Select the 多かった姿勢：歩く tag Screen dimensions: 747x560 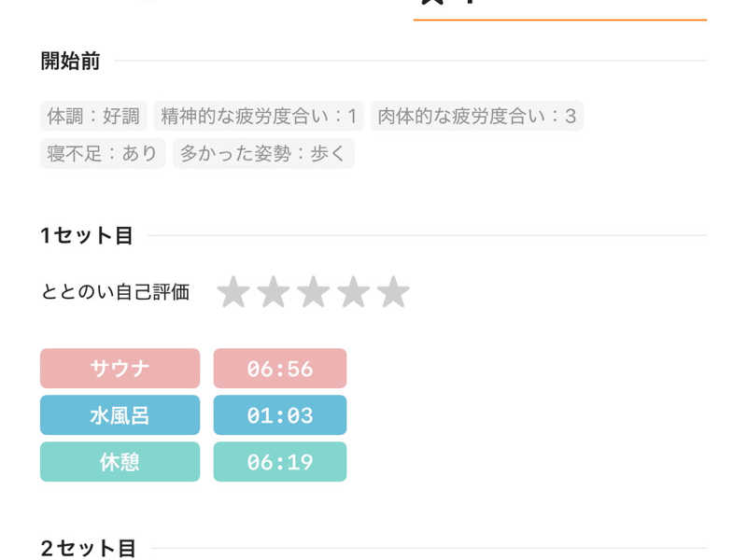pos(263,153)
